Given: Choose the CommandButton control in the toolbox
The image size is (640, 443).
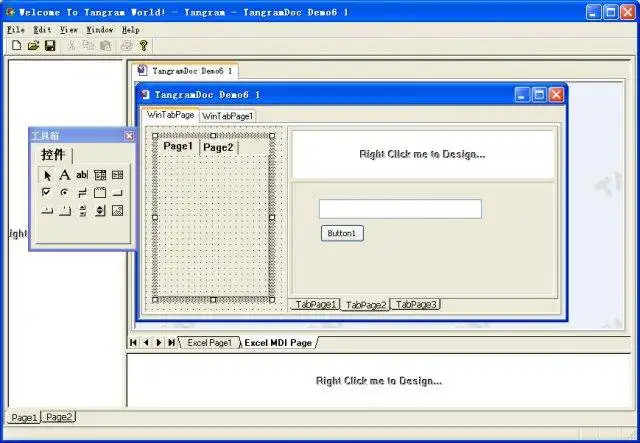Looking at the screenshot, I should tap(118, 193).
